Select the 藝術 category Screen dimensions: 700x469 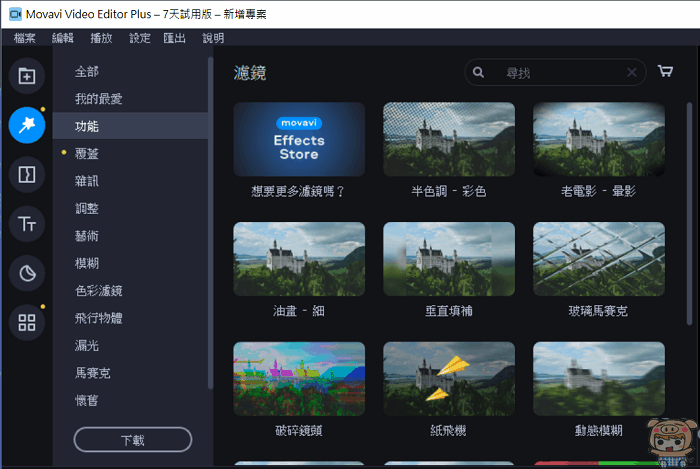pos(130,236)
